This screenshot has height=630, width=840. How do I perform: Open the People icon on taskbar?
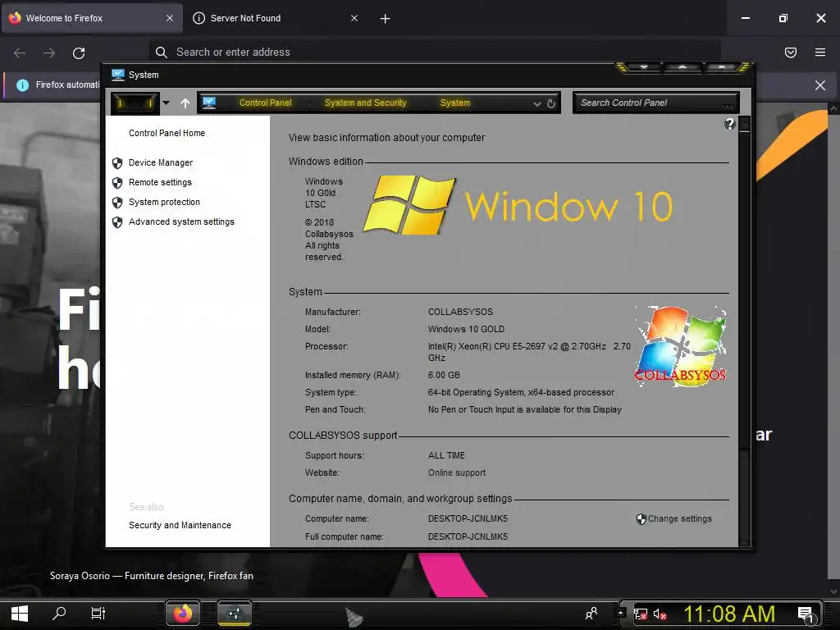point(591,614)
